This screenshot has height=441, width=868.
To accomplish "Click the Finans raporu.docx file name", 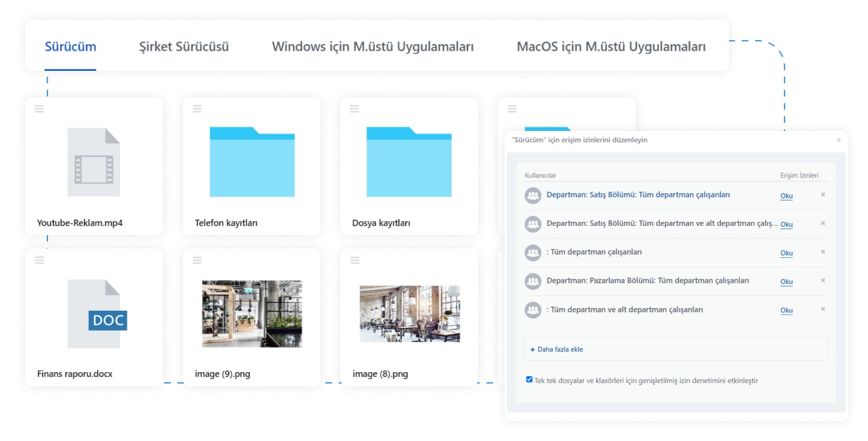I will click(75, 374).
